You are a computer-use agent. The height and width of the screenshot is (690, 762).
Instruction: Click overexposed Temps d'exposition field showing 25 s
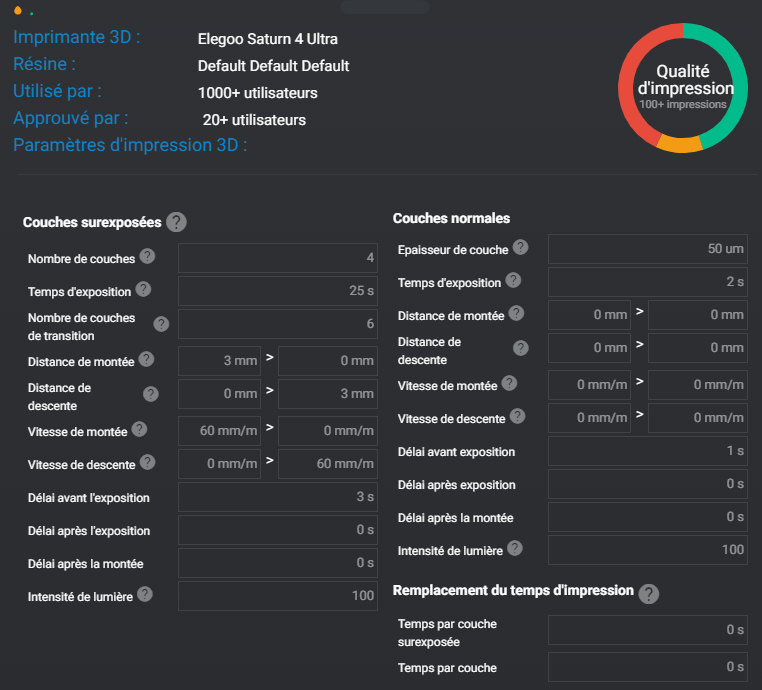point(278,291)
